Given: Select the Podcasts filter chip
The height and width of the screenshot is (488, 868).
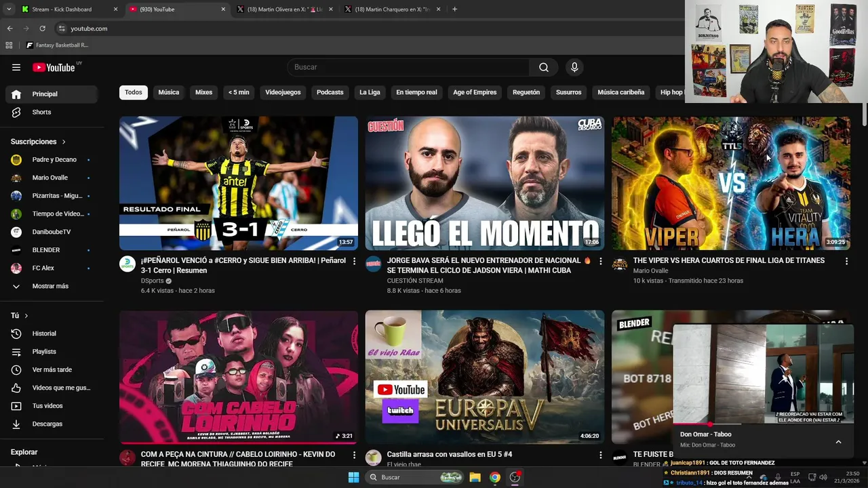Looking at the screenshot, I should click(x=330, y=92).
